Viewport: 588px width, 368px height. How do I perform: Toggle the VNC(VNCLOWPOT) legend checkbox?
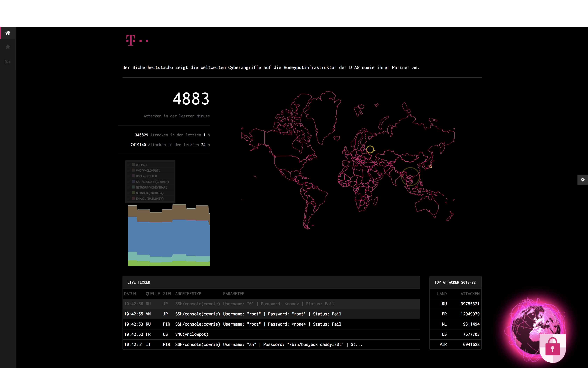coord(129,170)
